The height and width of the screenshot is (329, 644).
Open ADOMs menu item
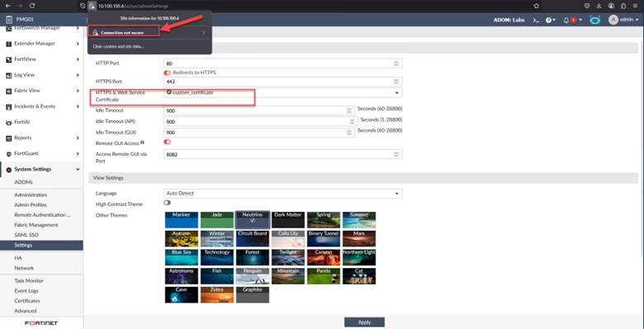click(x=23, y=182)
